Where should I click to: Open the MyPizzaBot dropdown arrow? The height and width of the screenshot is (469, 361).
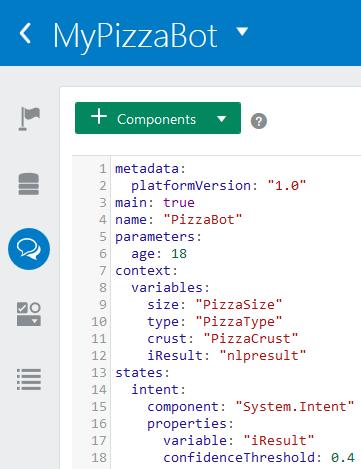(x=242, y=31)
